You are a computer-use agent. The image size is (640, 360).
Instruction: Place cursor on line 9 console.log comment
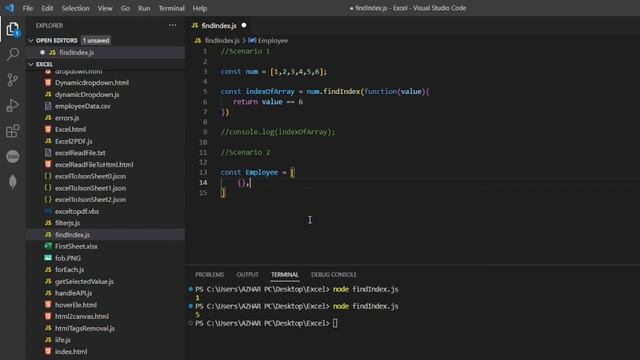tap(278, 132)
